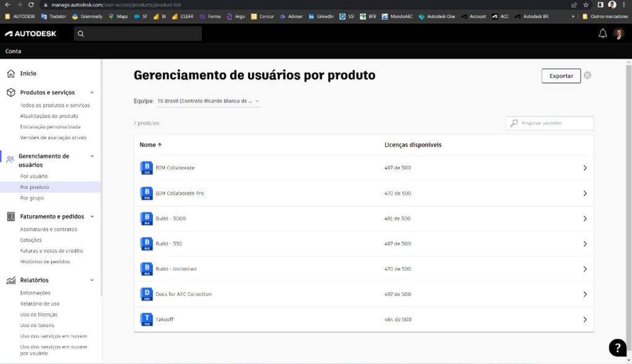The image size is (632, 364).
Task: Open Uso de licenças link
Action: (x=39, y=315)
